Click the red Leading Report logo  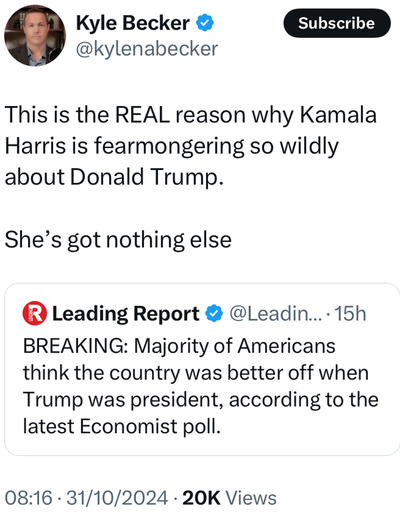coord(34,313)
